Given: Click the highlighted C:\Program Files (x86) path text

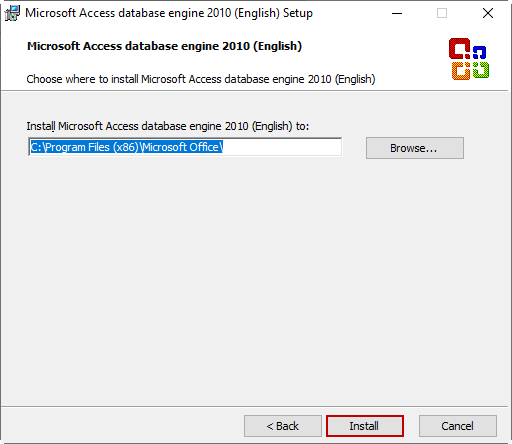Looking at the screenshot, I should tap(127, 147).
